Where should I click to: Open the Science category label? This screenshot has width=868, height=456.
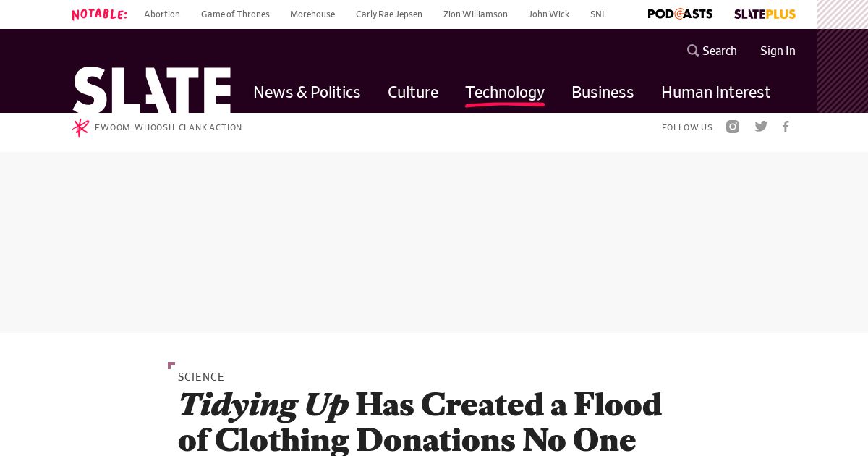(201, 377)
